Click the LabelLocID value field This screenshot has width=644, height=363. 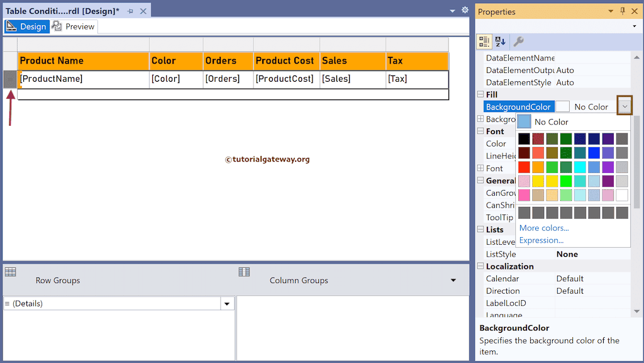[592, 303]
